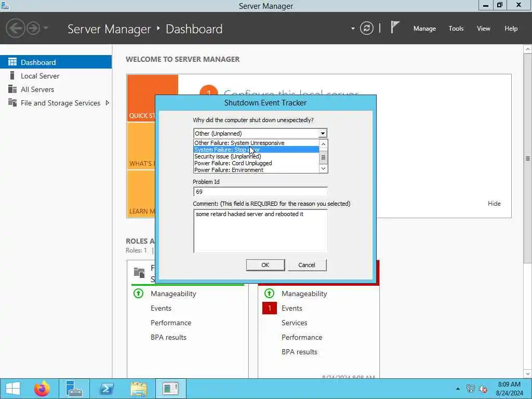Click LEARN MORE tile
532x399 pixels.
pyautogui.click(x=141, y=194)
